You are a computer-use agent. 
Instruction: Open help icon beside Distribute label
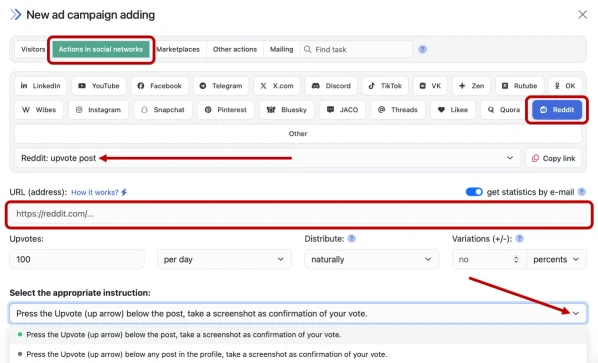coord(352,239)
